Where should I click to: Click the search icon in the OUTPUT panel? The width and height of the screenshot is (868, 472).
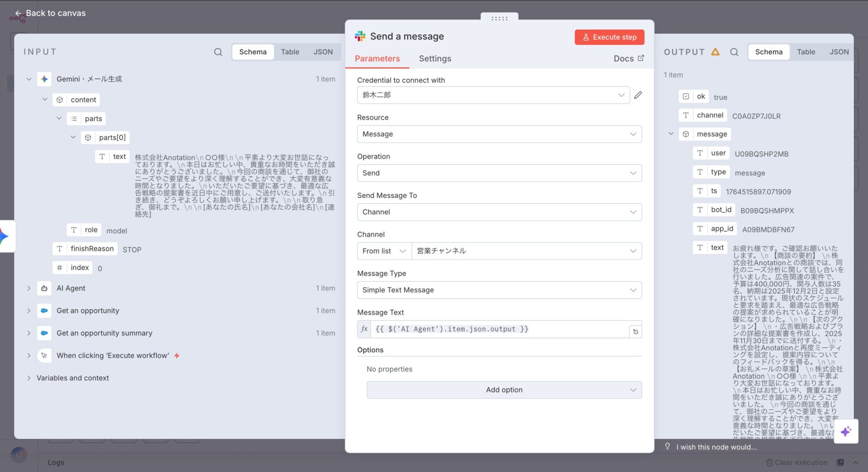pyautogui.click(x=734, y=52)
